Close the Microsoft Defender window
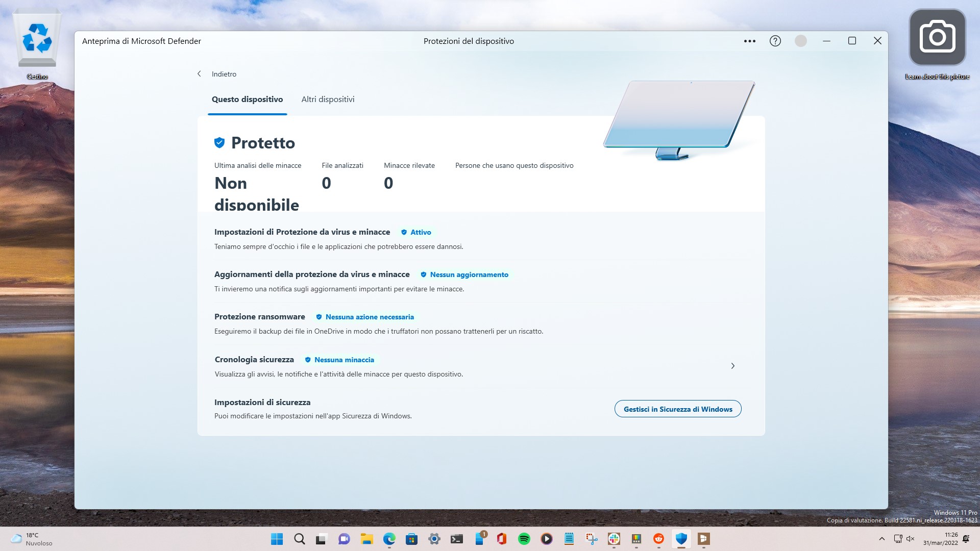Image resolution: width=980 pixels, height=551 pixels. 877,41
